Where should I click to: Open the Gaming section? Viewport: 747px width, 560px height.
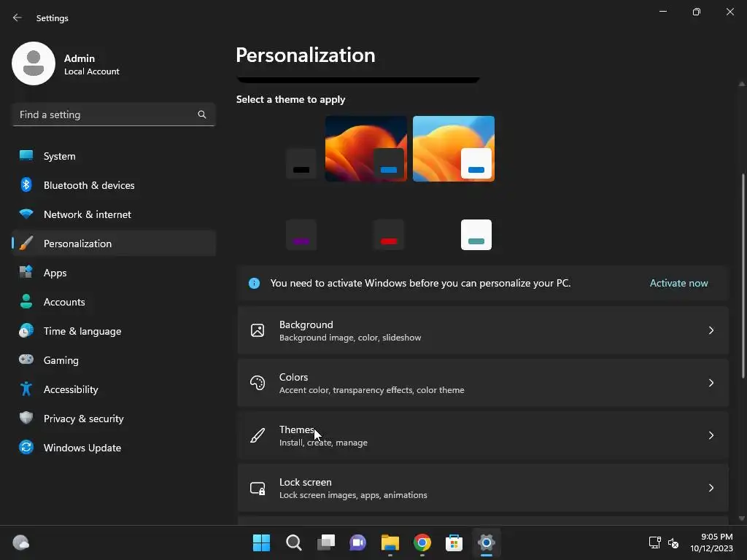(114, 360)
